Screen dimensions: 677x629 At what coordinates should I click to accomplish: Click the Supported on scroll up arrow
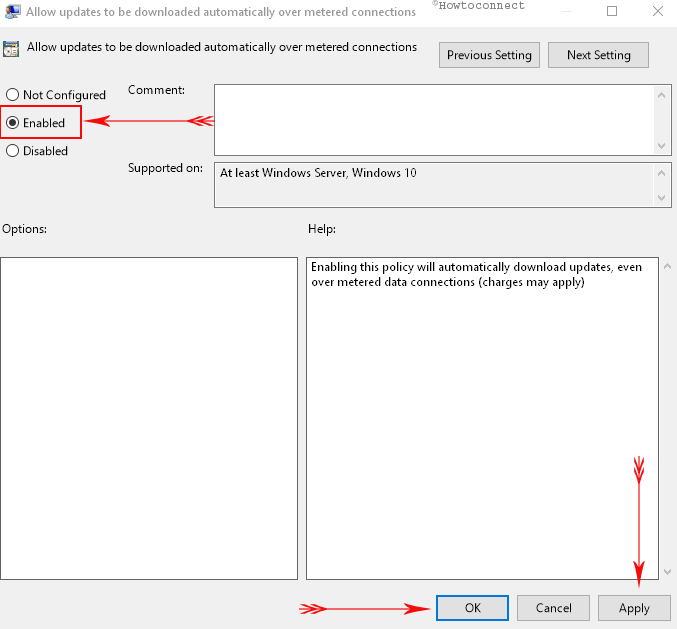click(x=661, y=173)
